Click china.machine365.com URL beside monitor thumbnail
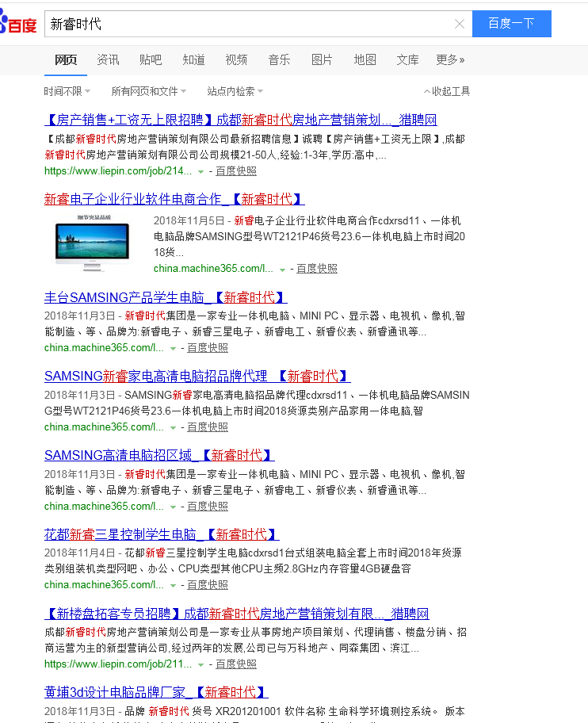This screenshot has width=588, height=723. point(213,269)
